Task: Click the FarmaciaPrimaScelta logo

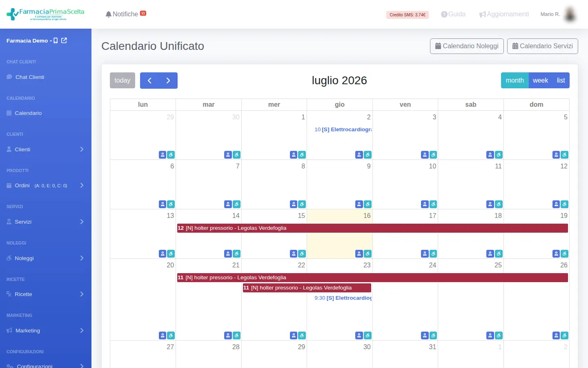Action: click(x=45, y=14)
